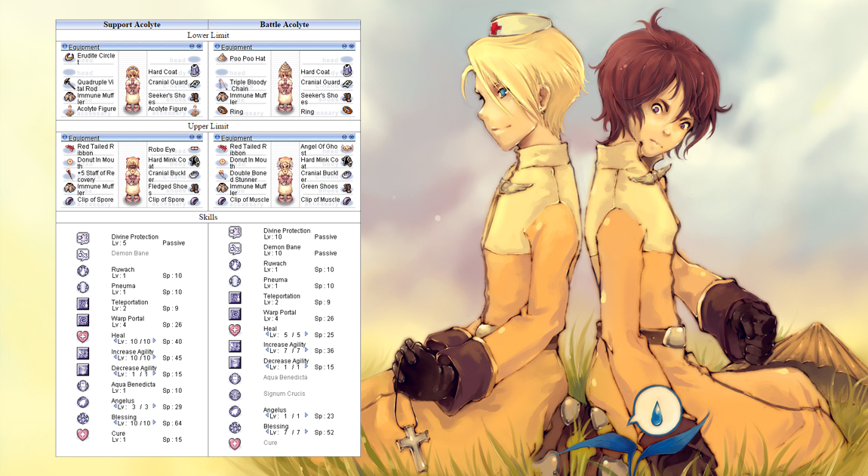This screenshot has width=868, height=476.
Task: Minimize Support Acolyte Lower Limit Equipment panel
Action: pyautogui.click(x=192, y=47)
